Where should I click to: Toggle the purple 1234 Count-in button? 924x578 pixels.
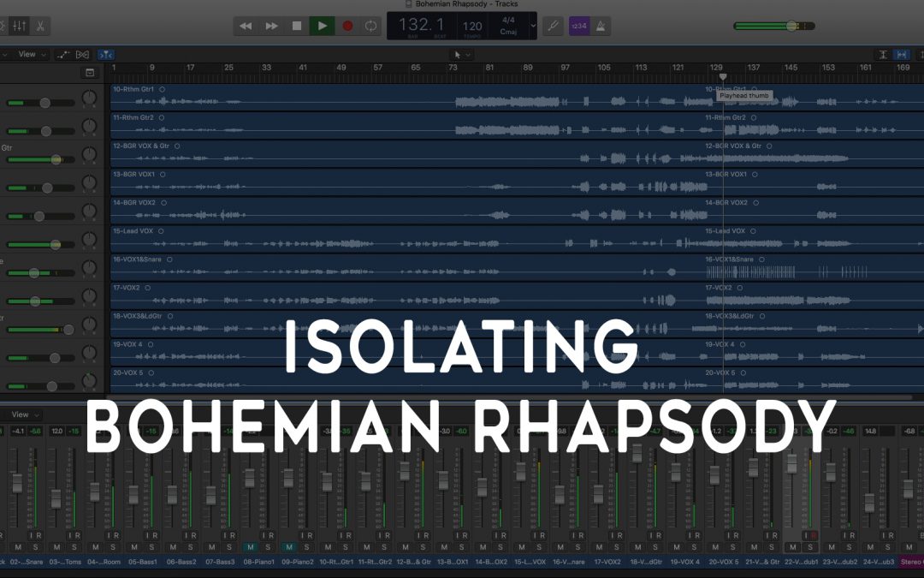pos(578,26)
